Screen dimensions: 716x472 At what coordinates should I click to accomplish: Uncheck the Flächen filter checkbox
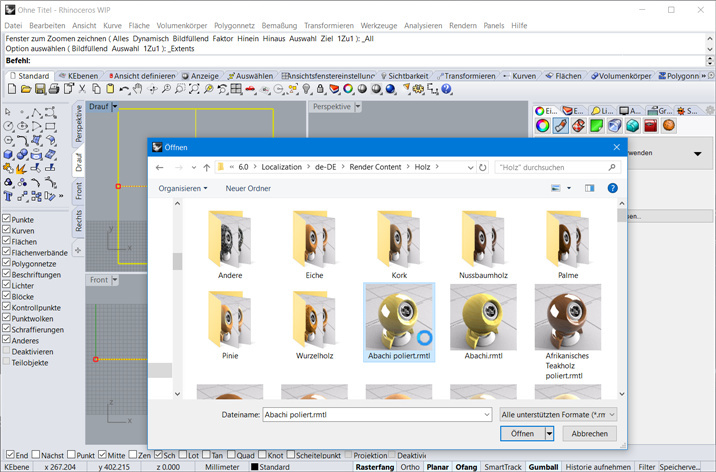[x=6, y=241]
